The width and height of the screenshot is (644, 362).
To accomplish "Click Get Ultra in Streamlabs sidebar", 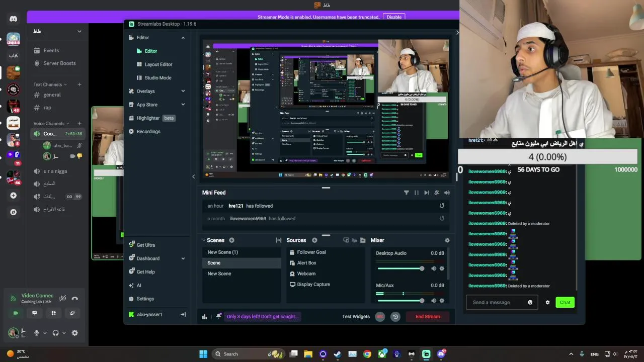I will [x=141, y=245].
